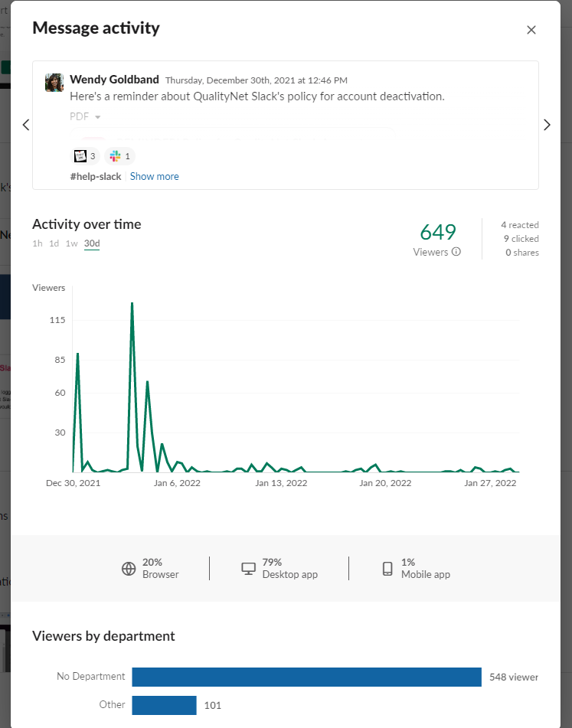572x728 pixels.
Task: Switch activity range to 1w
Action: (71, 243)
